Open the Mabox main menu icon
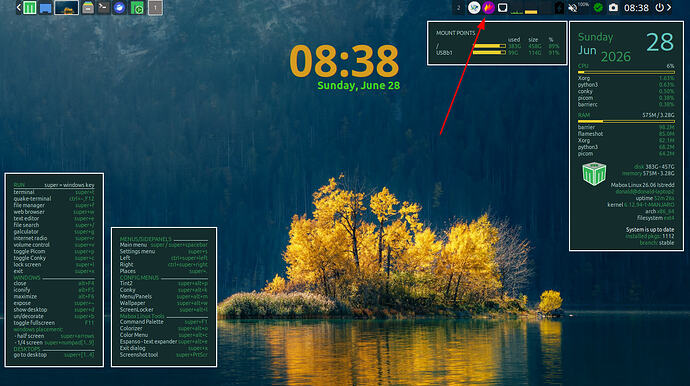This screenshot has width=690, height=386. point(29,7)
